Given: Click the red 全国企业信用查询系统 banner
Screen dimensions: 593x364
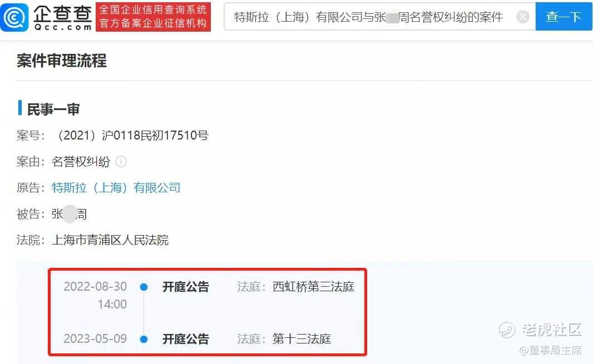Looking at the screenshot, I should 153,17.
